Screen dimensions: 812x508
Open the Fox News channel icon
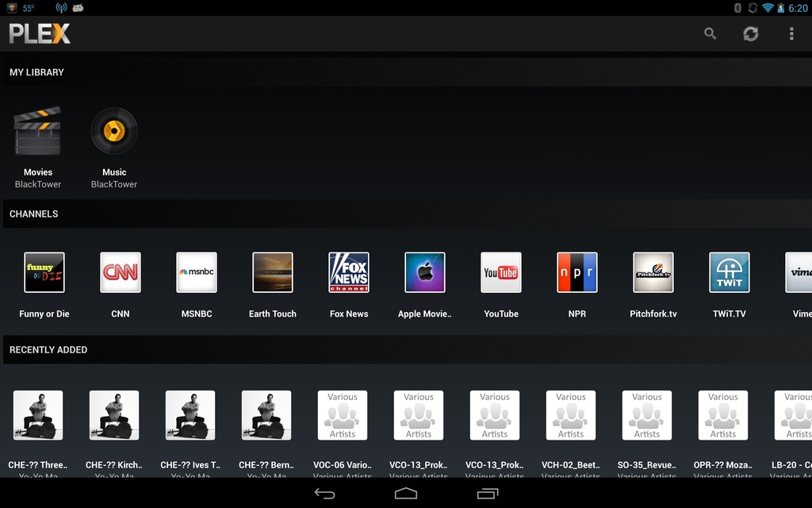coord(349,272)
